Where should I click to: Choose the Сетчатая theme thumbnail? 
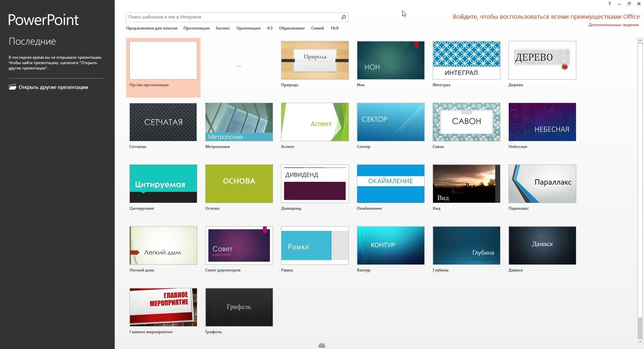(x=163, y=122)
